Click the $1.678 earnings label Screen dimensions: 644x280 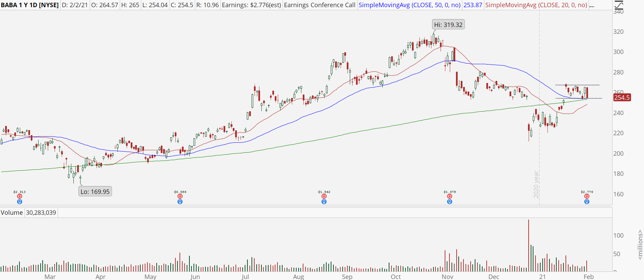[x=450, y=192]
